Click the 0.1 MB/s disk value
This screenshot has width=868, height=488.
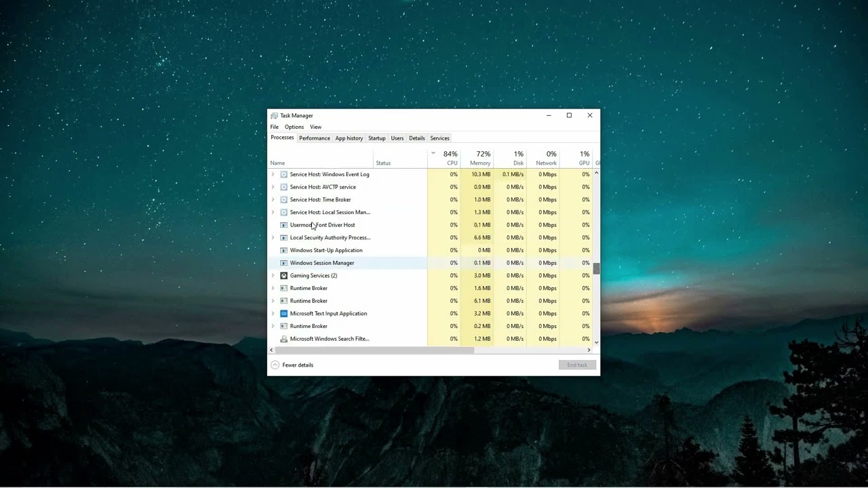tap(513, 174)
